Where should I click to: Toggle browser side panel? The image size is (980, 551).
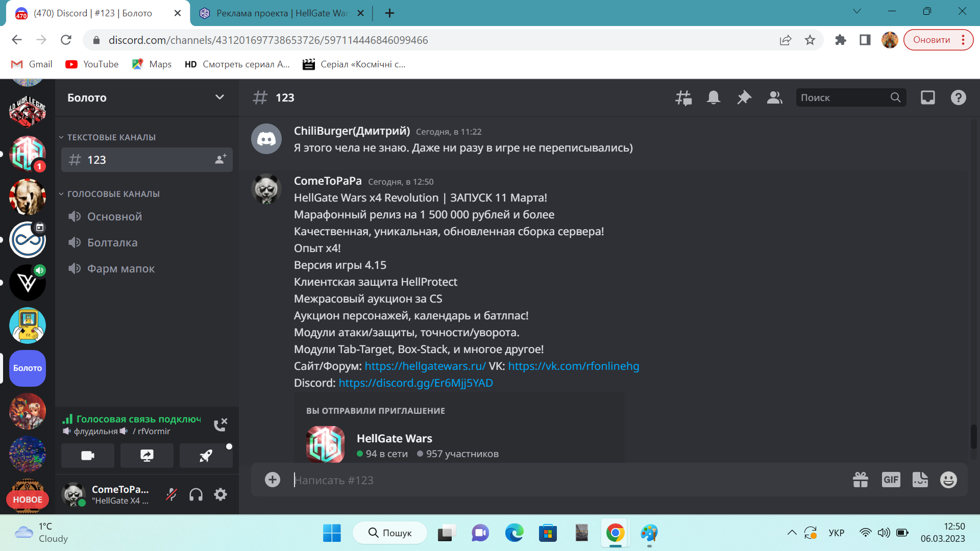(865, 40)
